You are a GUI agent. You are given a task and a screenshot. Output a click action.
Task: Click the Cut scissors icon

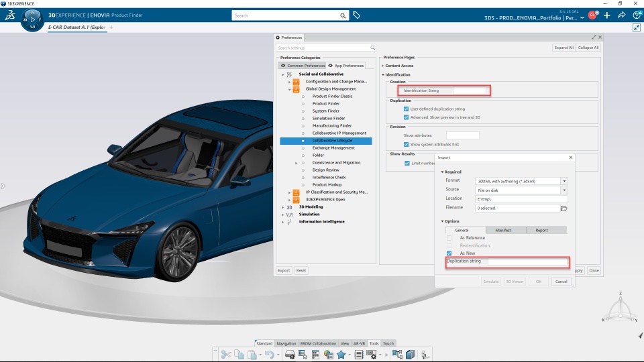pos(226,354)
